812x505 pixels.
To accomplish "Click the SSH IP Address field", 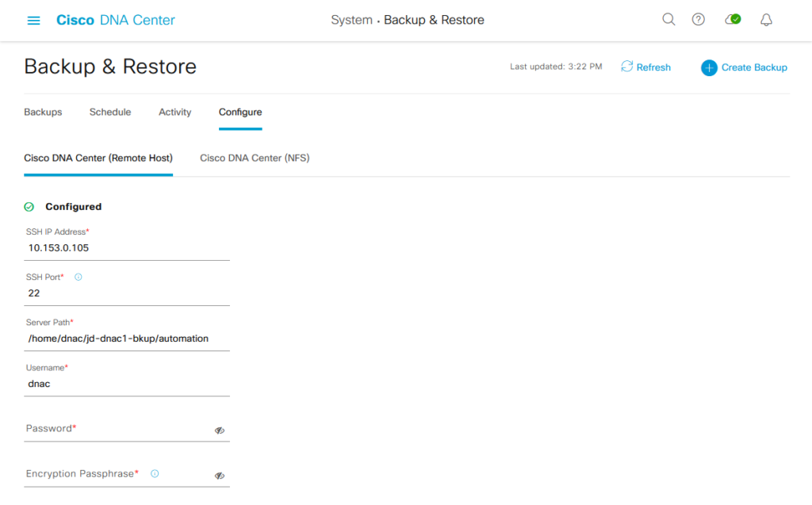I will pos(127,247).
